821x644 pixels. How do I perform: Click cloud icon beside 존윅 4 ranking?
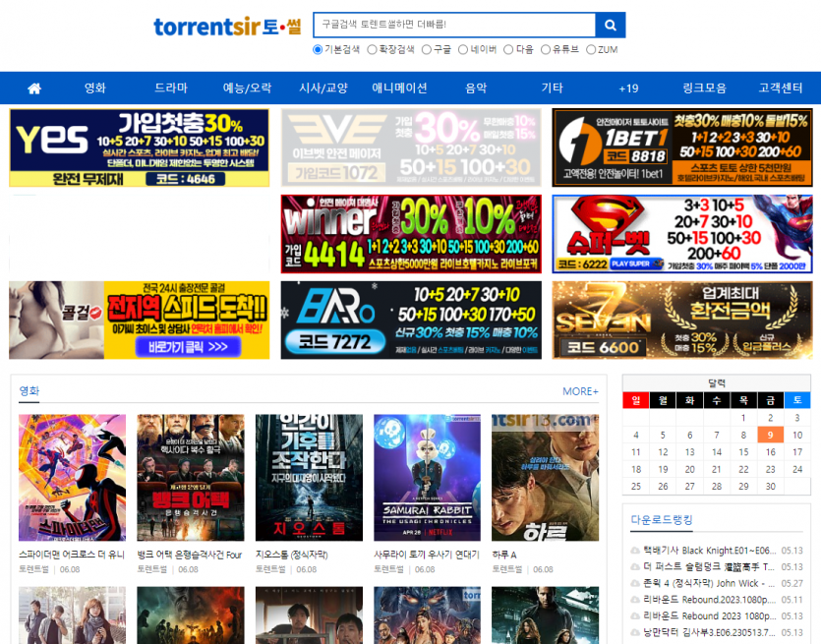[635, 583]
